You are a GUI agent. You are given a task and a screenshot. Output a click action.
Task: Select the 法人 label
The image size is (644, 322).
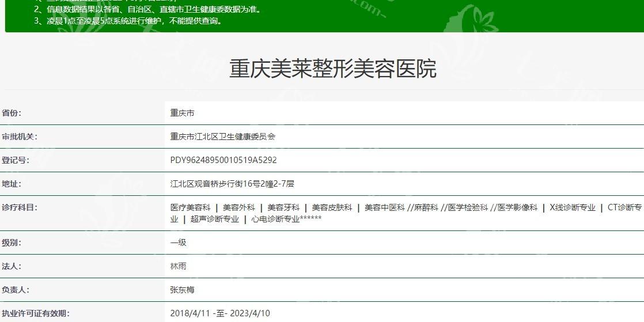pos(12,266)
